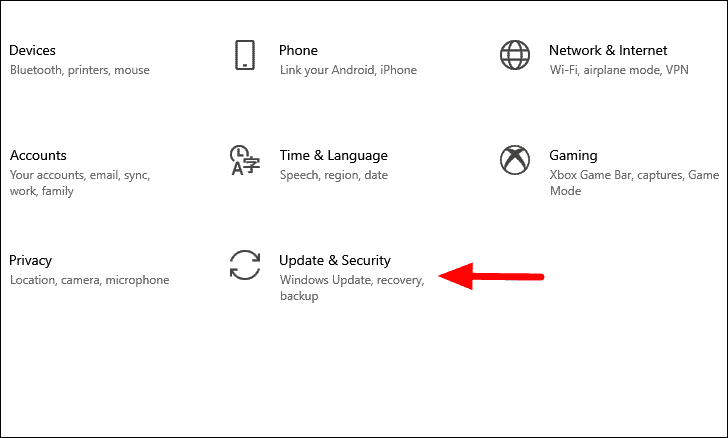This screenshot has width=728, height=438.
Task: Click the Time & Language clock icon
Action: (245, 160)
